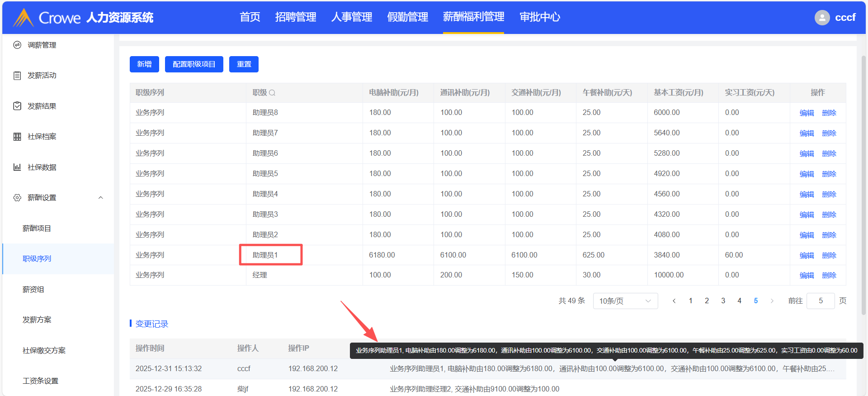Image resolution: width=868 pixels, height=396 pixels.
Task: Click the 发薪结果 checklist icon
Action: 17,106
